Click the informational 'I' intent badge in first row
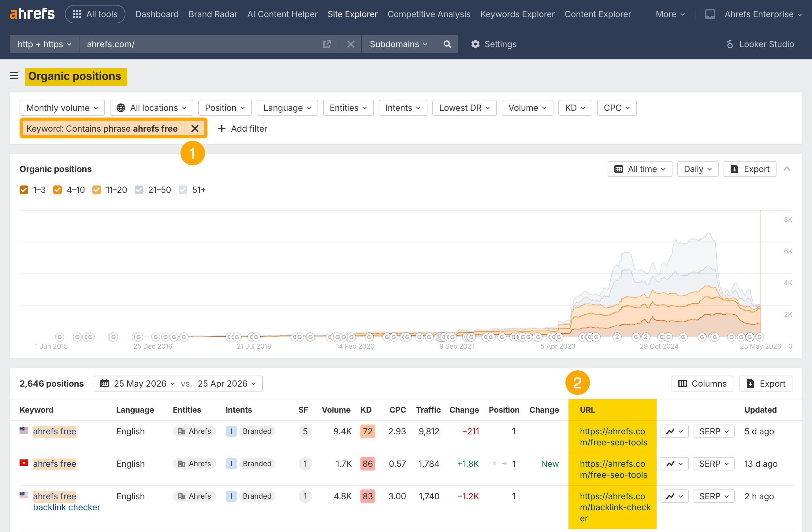The image size is (812, 532). click(x=231, y=431)
